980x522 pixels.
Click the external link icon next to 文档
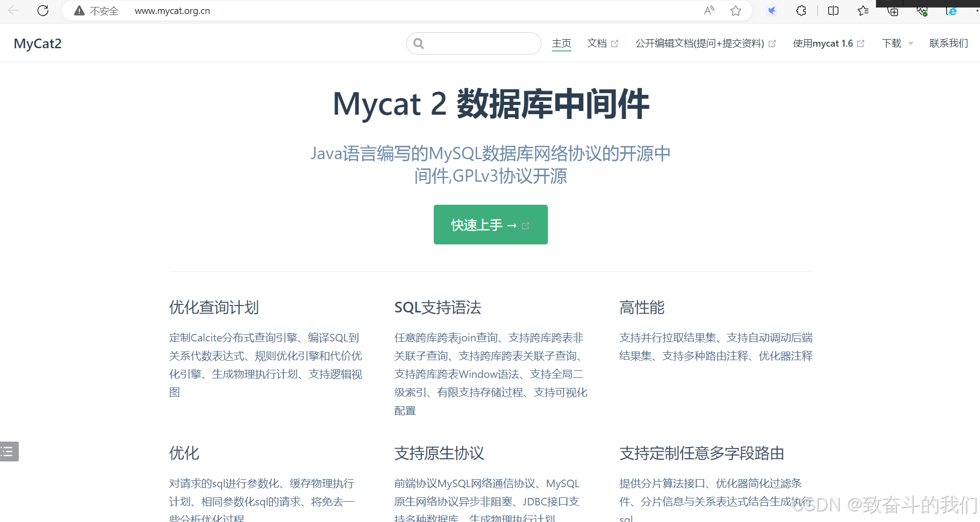click(615, 44)
